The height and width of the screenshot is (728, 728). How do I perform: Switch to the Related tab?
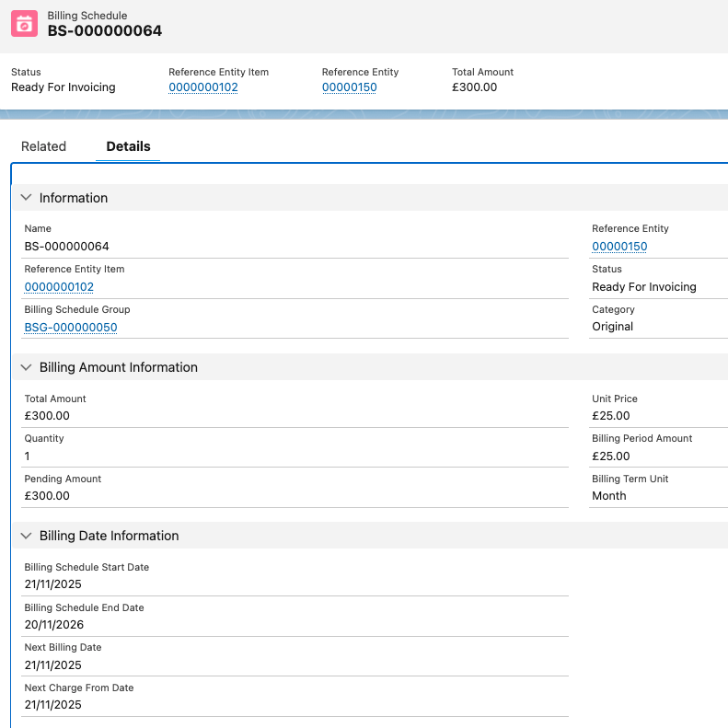click(x=43, y=146)
